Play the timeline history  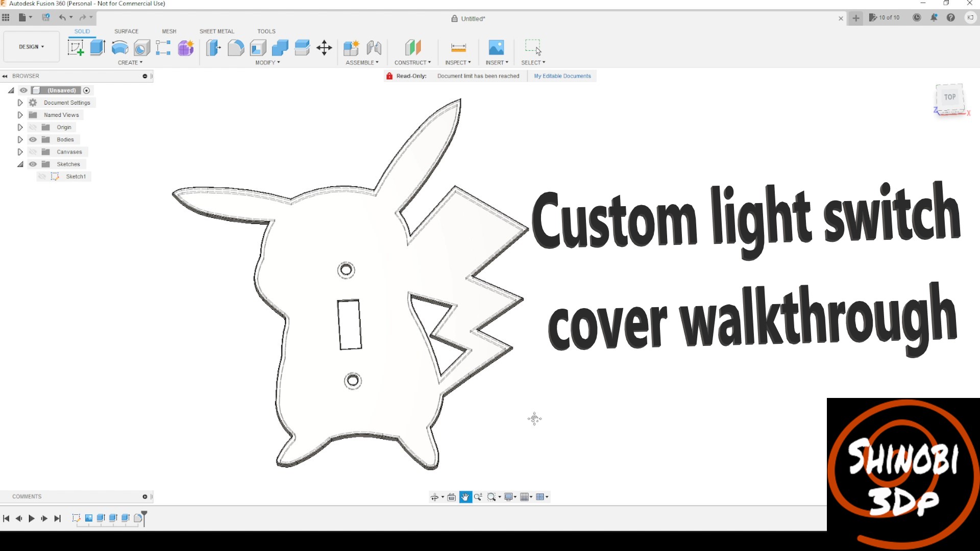[31, 518]
